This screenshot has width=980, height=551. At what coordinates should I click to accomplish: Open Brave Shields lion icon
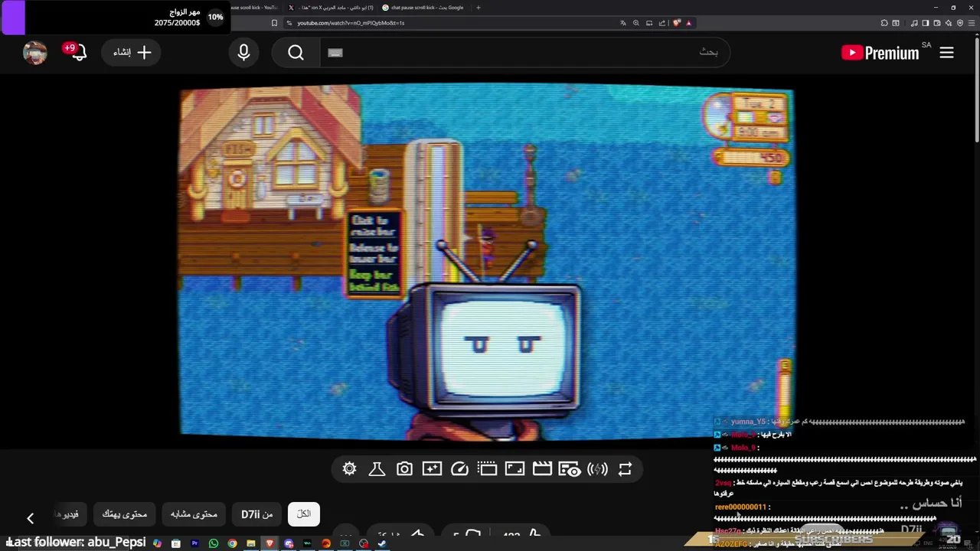point(675,23)
